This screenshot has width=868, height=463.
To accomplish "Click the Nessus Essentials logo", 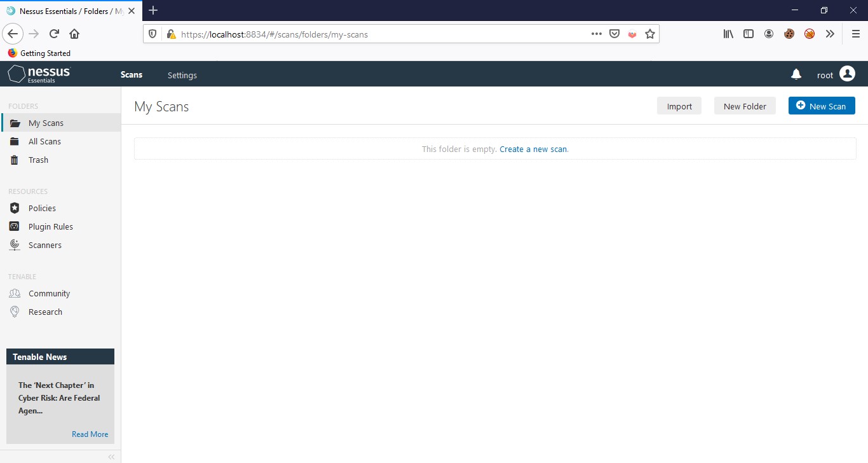I will coord(39,74).
